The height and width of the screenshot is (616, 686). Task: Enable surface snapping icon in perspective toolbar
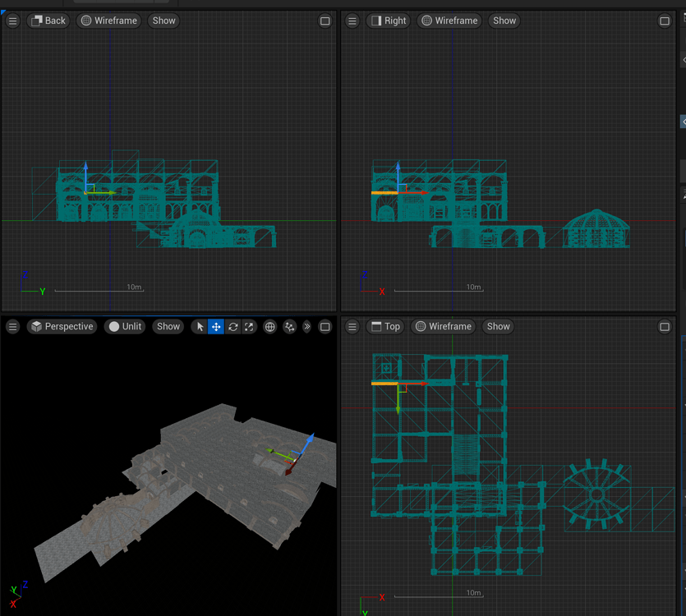click(x=289, y=326)
